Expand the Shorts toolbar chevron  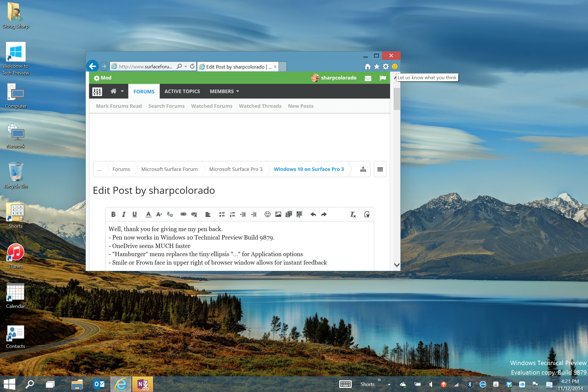[x=379, y=380]
